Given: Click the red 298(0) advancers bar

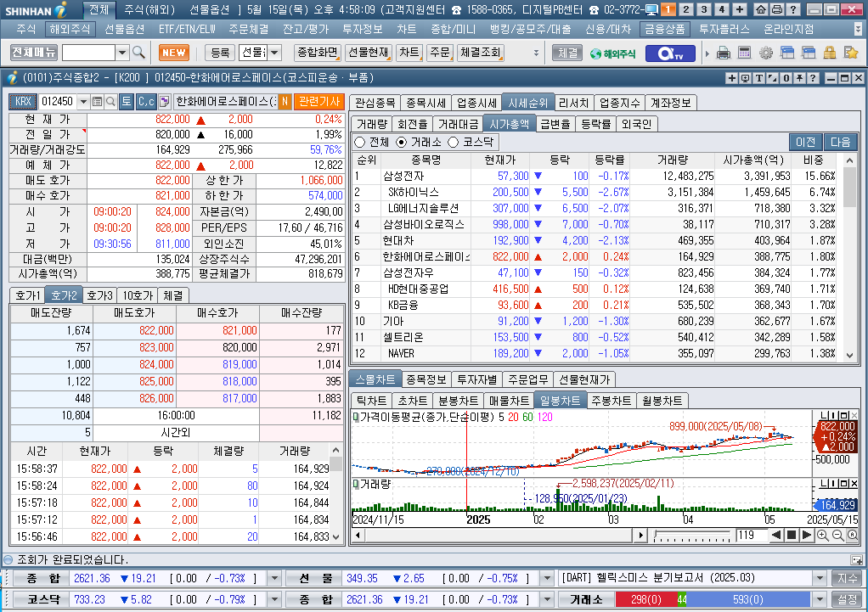Looking at the screenshot, I should (x=646, y=600).
